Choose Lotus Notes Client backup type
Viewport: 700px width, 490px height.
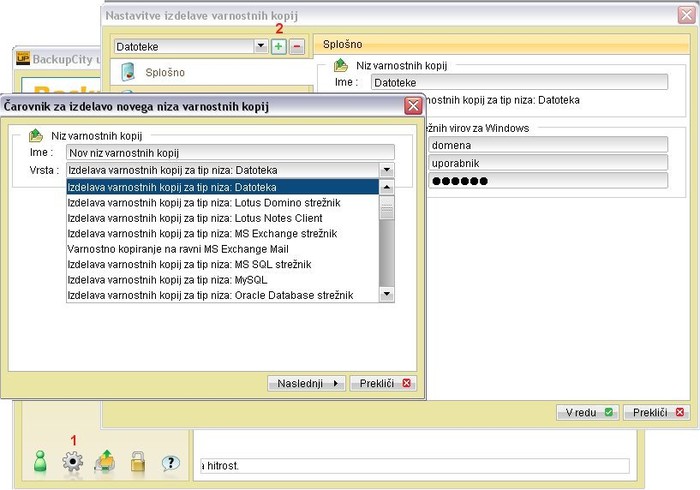coord(222,218)
